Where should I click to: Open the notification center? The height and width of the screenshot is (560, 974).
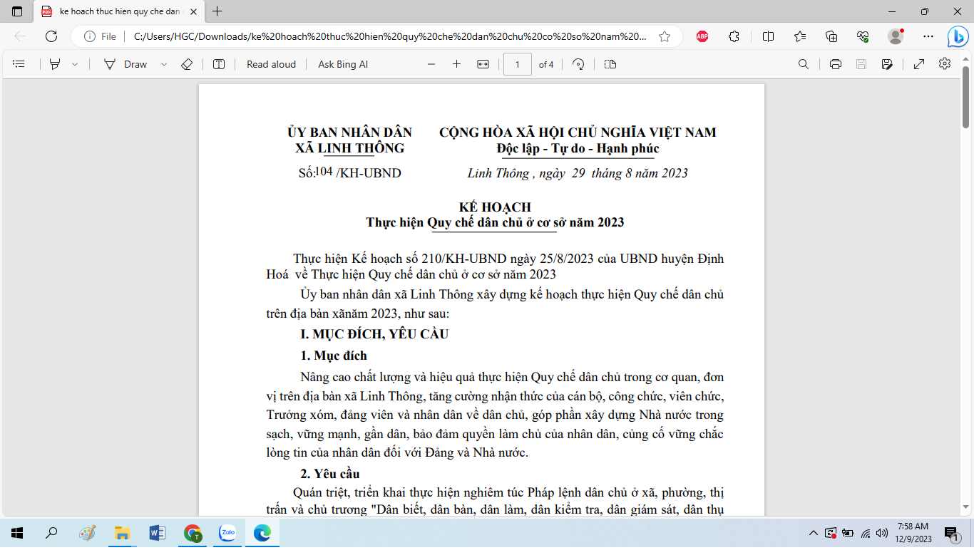tap(950, 533)
